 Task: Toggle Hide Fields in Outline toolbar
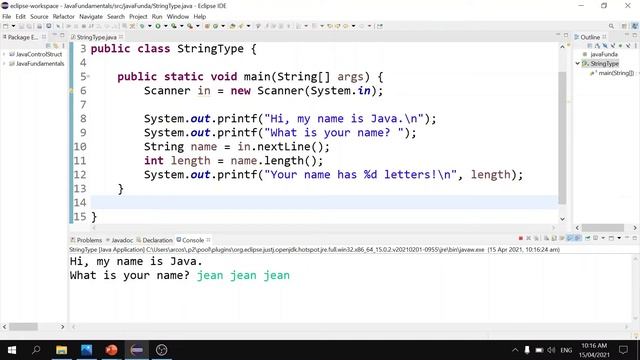click(605, 46)
